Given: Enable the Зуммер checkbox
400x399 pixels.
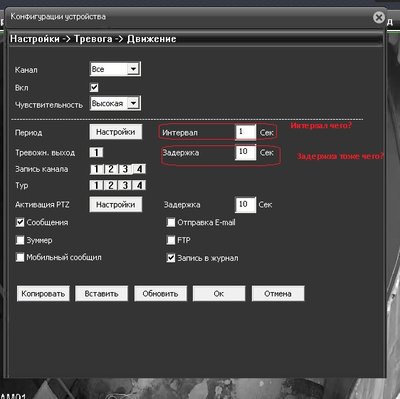Looking at the screenshot, I should pos(20,240).
